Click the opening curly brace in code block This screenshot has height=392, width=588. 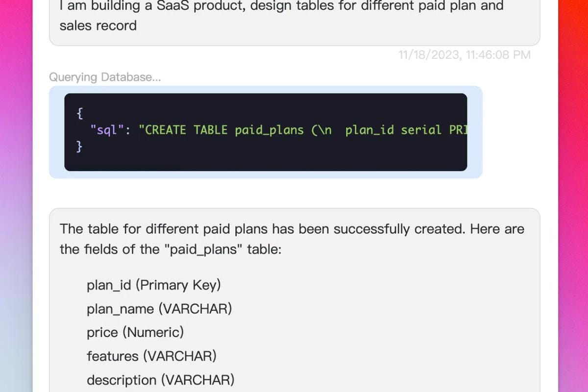[78, 113]
